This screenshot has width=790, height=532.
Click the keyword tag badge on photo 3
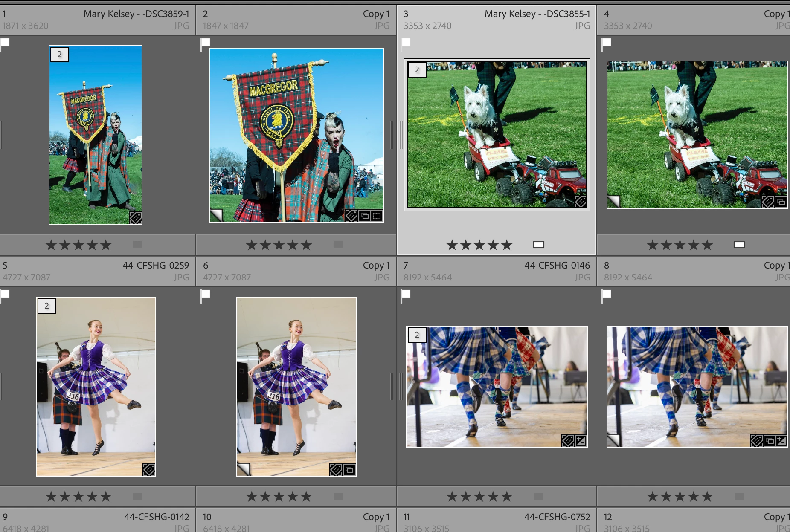coord(580,202)
